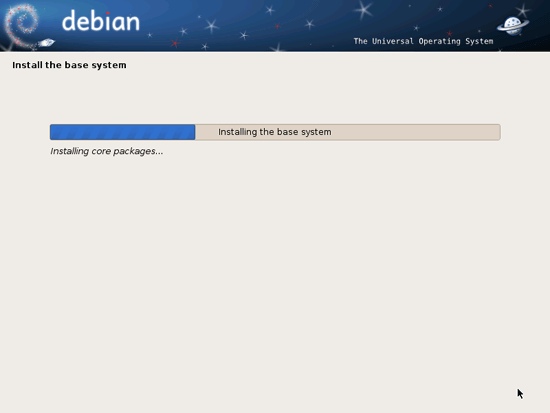Click the big red star left of center in the banner
Screen dimensions: 550x413
[175, 44]
